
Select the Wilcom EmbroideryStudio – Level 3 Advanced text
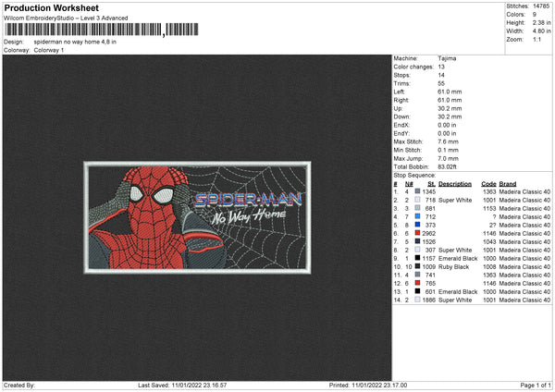click(x=66, y=18)
